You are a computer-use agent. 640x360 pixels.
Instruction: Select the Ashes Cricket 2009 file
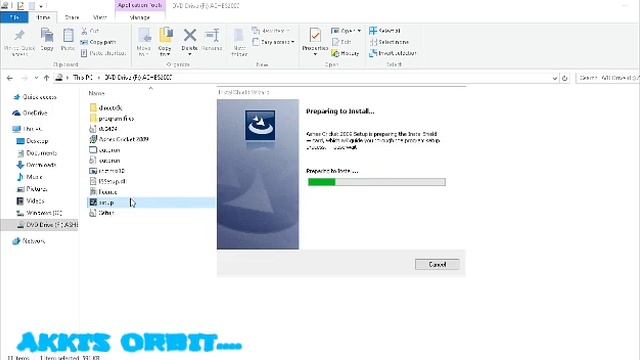(x=119, y=139)
